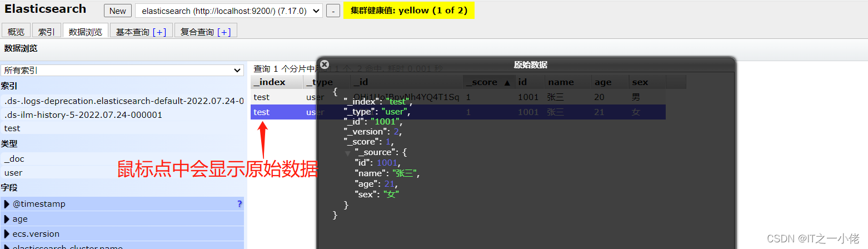
Task: Select the user type filter
Action: tap(122, 172)
